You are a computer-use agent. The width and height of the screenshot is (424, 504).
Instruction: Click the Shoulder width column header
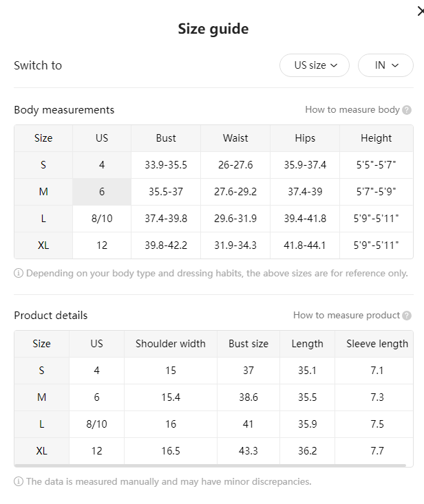[x=171, y=344]
